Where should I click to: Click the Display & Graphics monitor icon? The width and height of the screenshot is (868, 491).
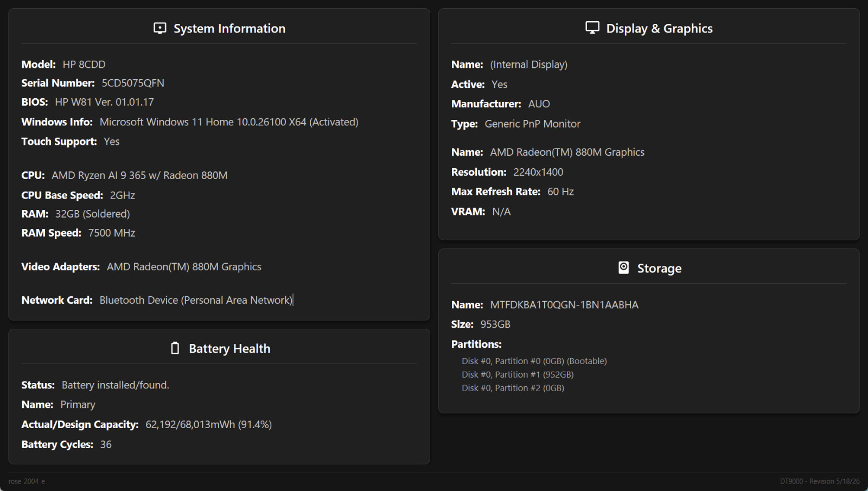[x=592, y=28]
